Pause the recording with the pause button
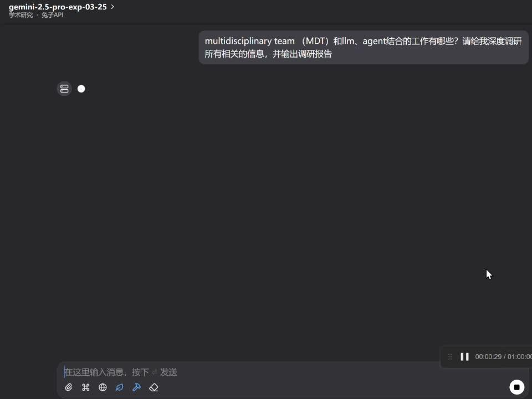This screenshot has width=532, height=399. point(464,357)
